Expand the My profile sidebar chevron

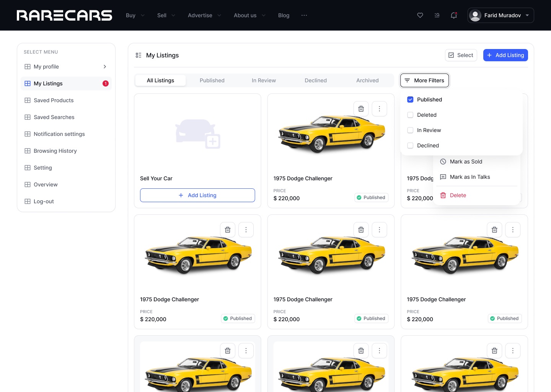105,67
